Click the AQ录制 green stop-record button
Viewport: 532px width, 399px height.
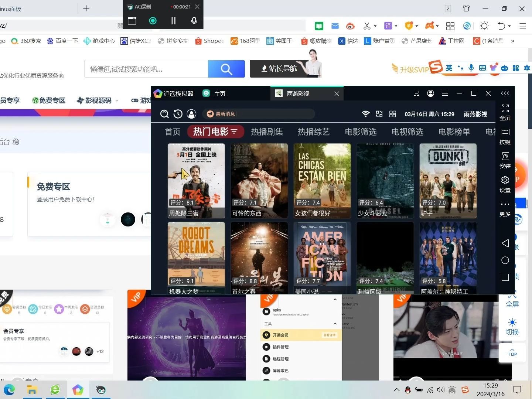coord(153,21)
